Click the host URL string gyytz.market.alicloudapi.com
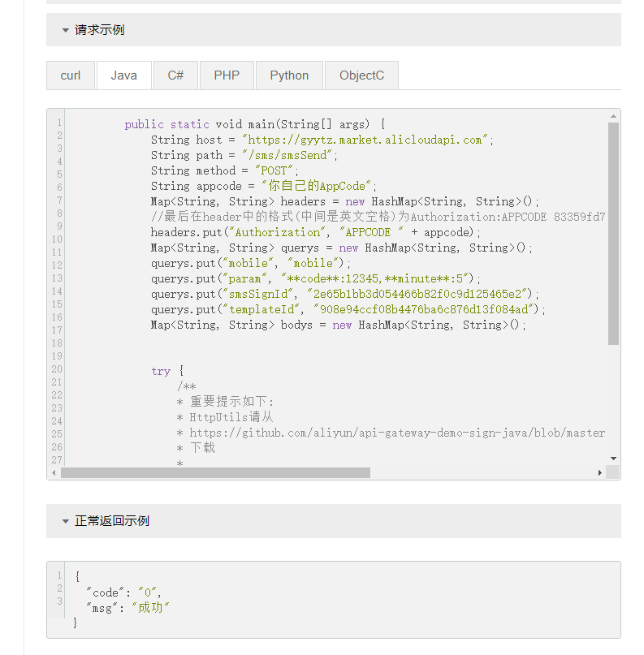Image resolution: width=644 pixels, height=655 pixels. (365, 140)
